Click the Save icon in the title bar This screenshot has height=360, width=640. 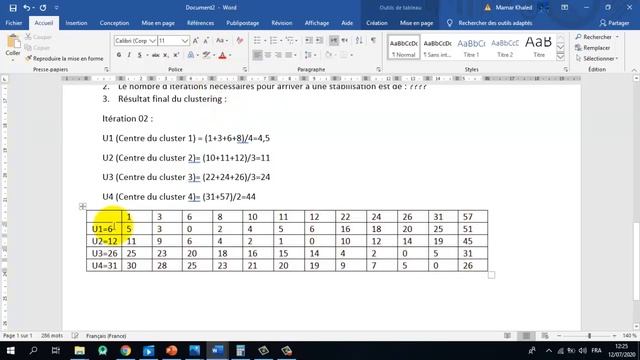[13, 8]
